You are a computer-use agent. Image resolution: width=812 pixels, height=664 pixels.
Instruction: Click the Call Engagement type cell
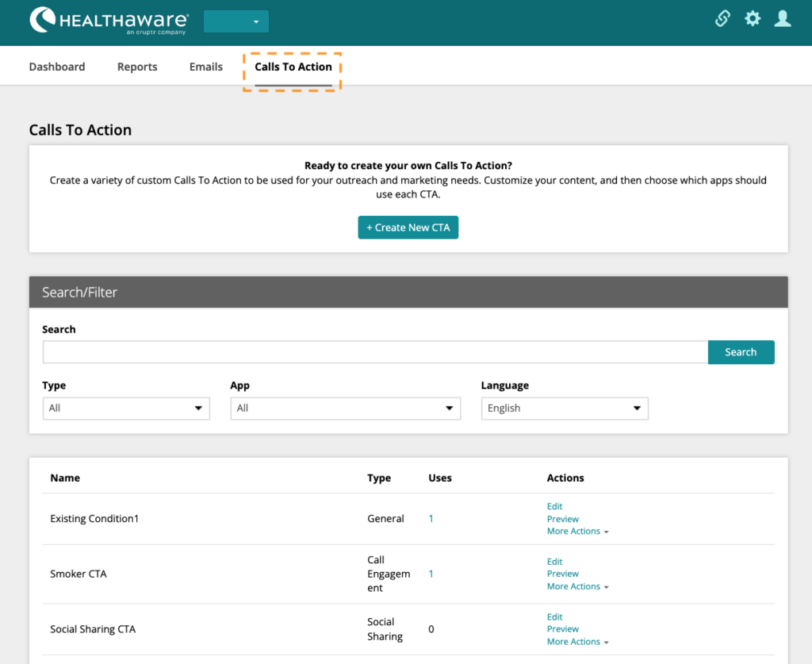click(389, 574)
